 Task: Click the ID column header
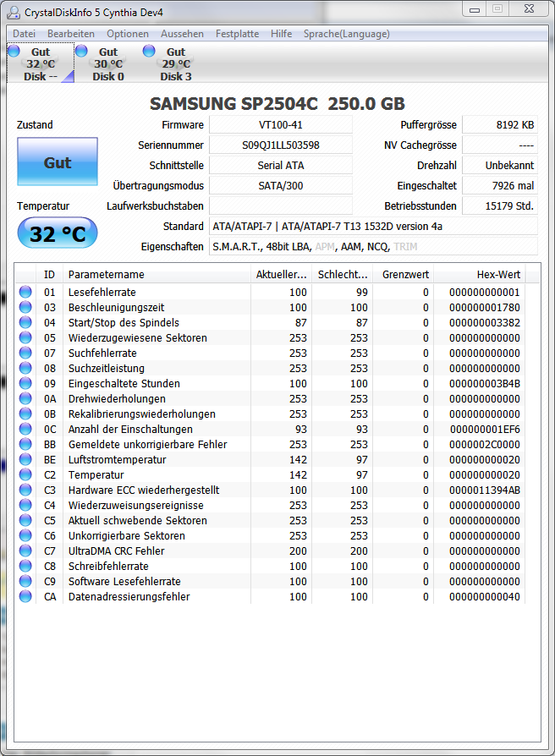[x=50, y=274]
